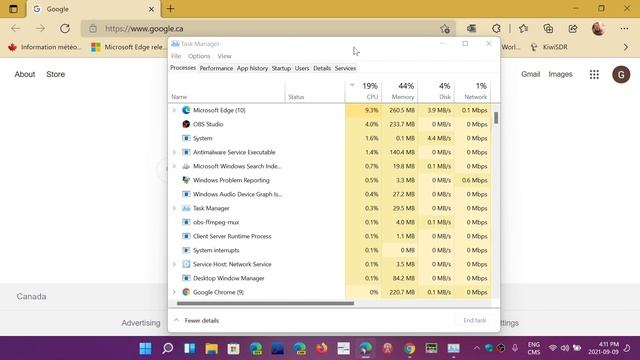Switch to Performance tab
Viewport: 640px width, 360px height.
(216, 68)
